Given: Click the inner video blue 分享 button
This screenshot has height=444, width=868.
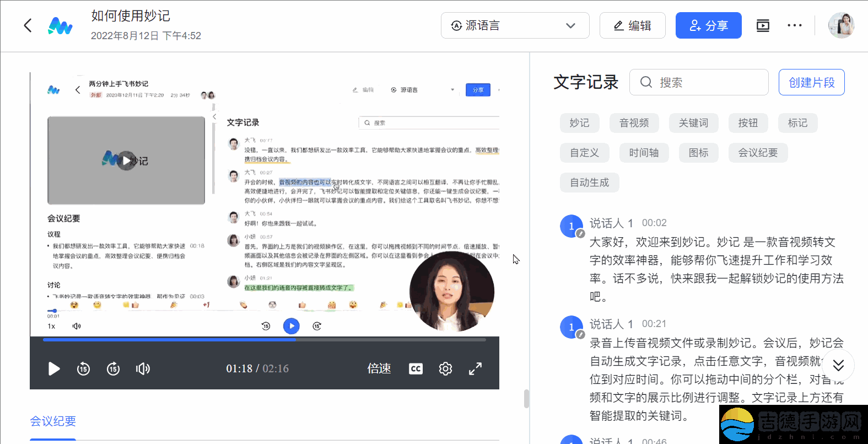Looking at the screenshot, I should [478, 90].
